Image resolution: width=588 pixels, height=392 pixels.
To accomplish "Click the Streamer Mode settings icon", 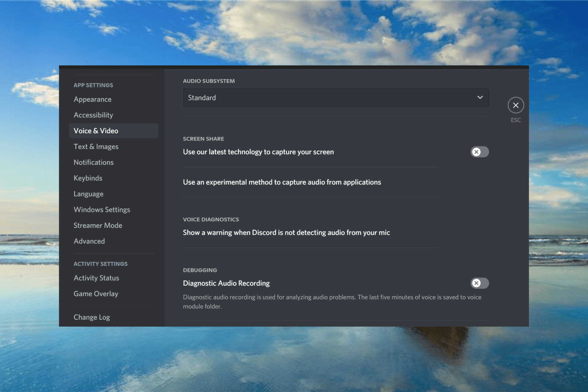I will coord(98,225).
